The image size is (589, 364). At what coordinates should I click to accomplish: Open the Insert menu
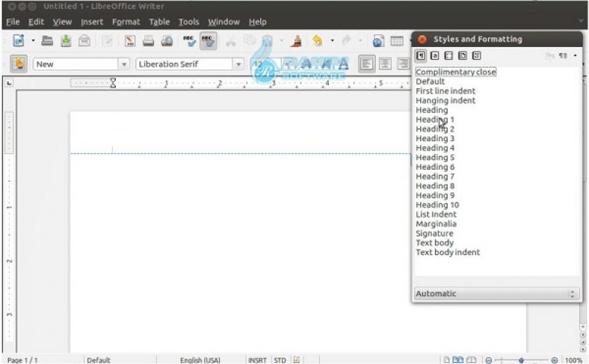(92, 22)
